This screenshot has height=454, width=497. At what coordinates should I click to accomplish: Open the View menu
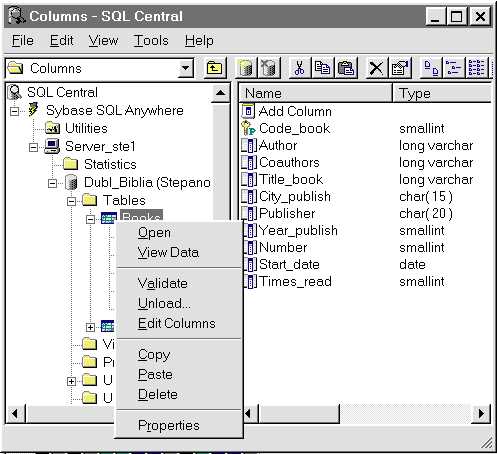tap(103, 41)
